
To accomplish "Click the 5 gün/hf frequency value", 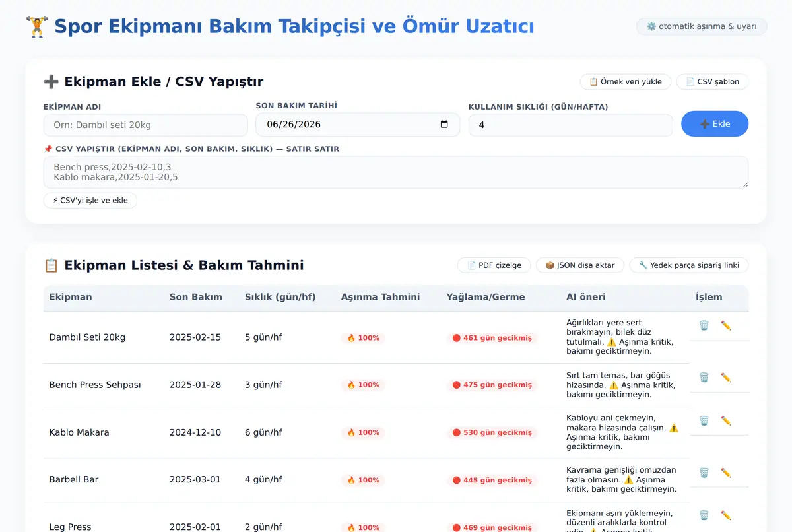I will [263, 337].
